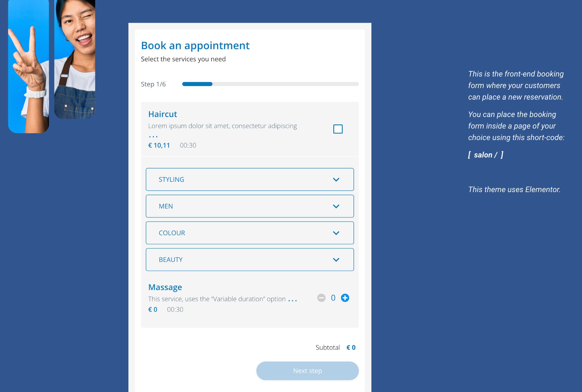Expand the BEAUTY services section
Screen dimensions: 582x392
point(250,259)
